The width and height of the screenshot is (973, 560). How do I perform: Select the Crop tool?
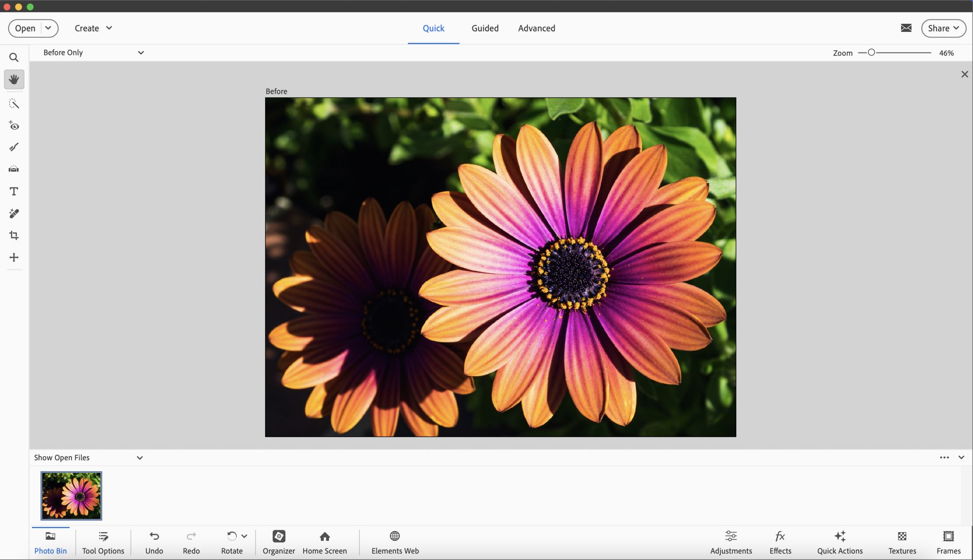coord(14,235)
